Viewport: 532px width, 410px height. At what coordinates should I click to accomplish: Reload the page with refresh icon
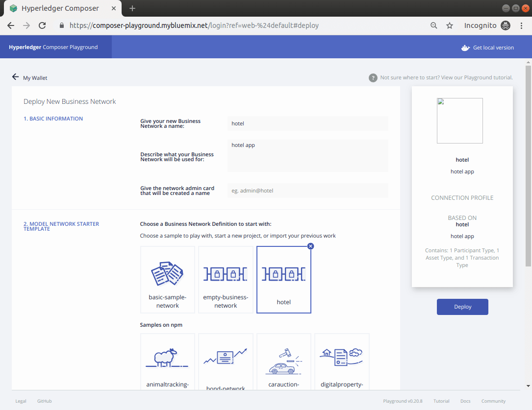(42, 25)
